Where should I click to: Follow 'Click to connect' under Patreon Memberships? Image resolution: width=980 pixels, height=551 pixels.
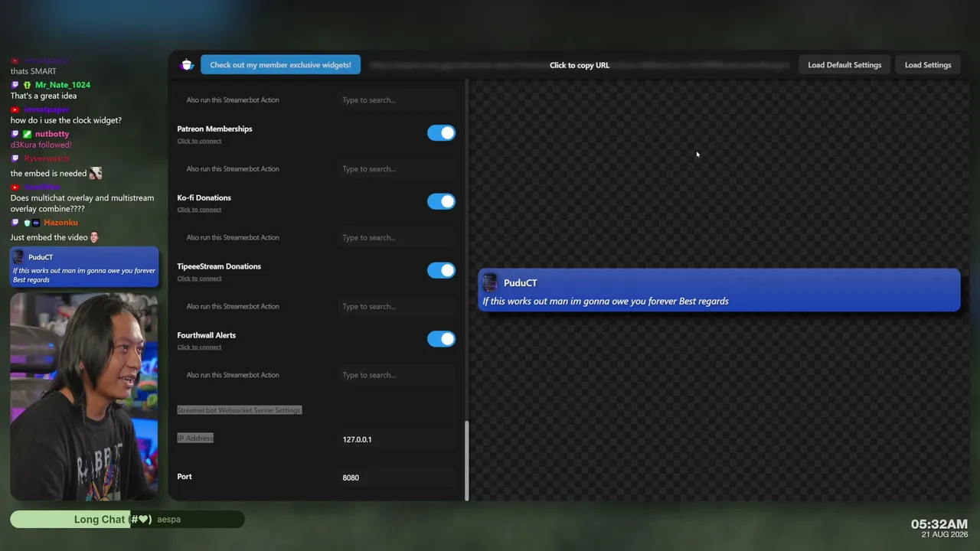pyautogui.click(x=199, y=141)
